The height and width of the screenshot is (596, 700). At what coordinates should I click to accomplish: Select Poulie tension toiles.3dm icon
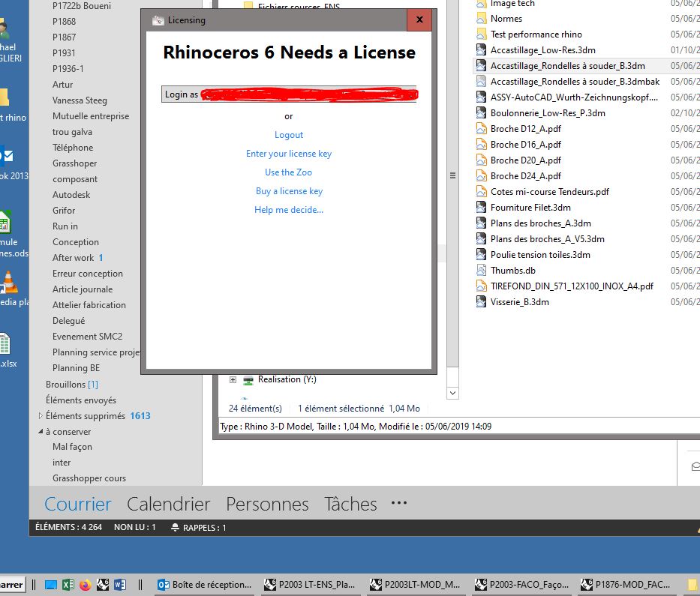click(x=481, y=254)
